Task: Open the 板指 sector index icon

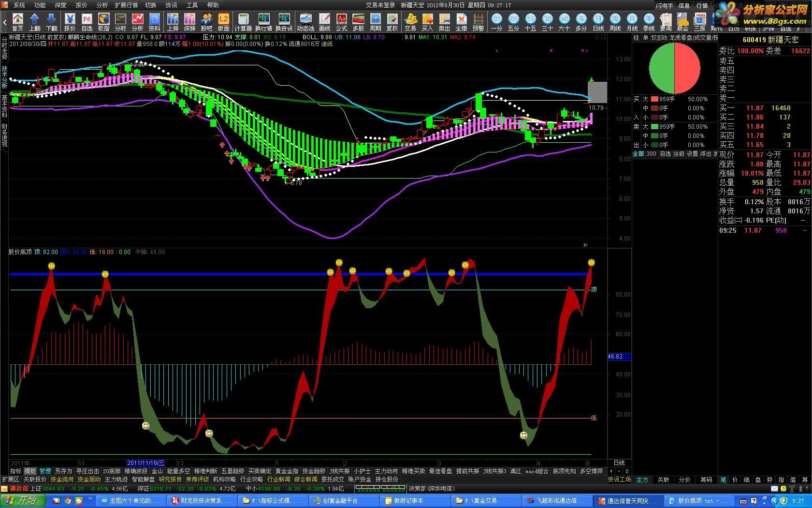Action: pyautogui.click(x=103, y=22)
